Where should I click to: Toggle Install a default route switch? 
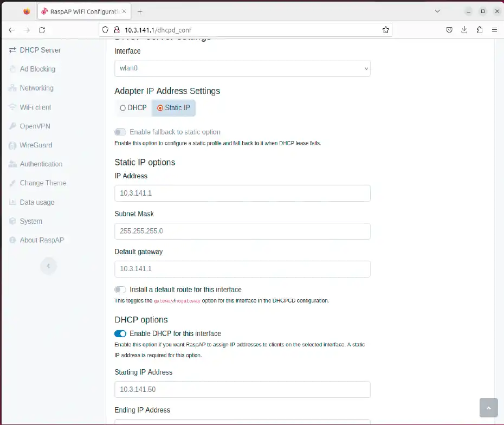coord(120,289)
